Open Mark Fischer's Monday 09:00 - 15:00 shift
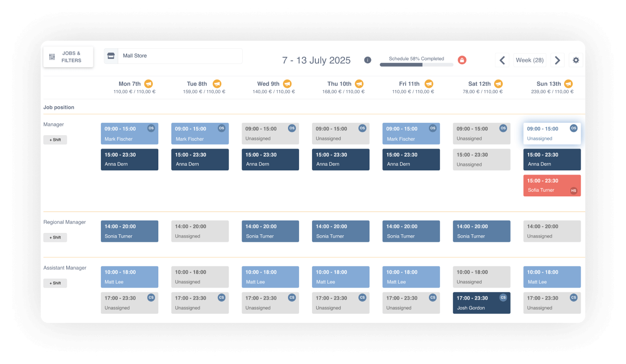This screenshot has width=626, height=364. (130, 133)
